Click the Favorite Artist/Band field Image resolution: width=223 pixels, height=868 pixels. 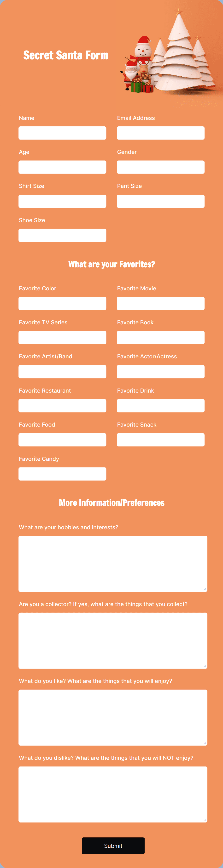[x=62, y=372]
